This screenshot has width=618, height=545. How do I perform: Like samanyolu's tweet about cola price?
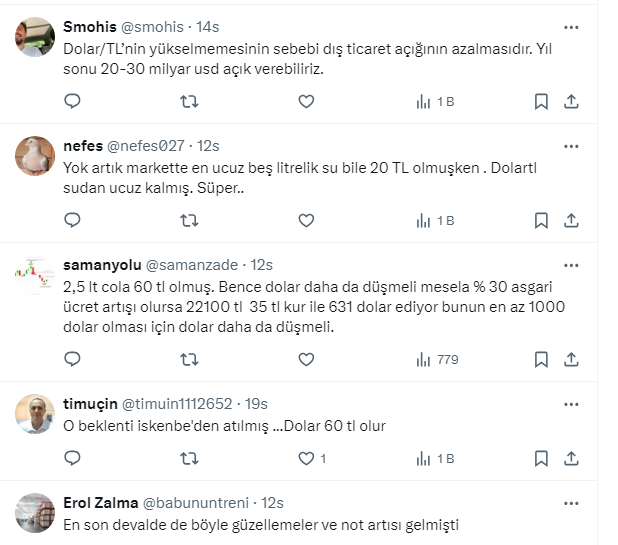[x=307, y=359]
